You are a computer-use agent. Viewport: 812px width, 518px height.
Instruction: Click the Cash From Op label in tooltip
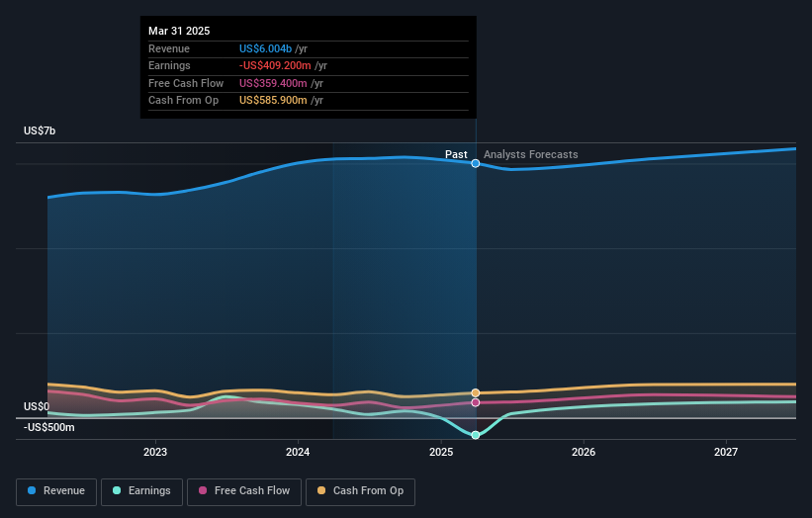coord(183,101)
